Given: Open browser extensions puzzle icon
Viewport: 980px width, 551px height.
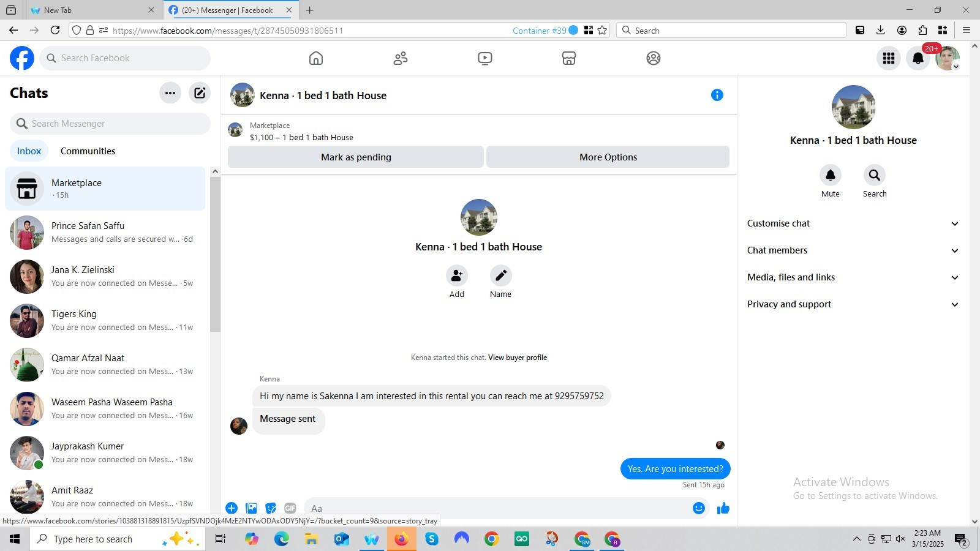Looking at the screenshot, I should point(923,30).
